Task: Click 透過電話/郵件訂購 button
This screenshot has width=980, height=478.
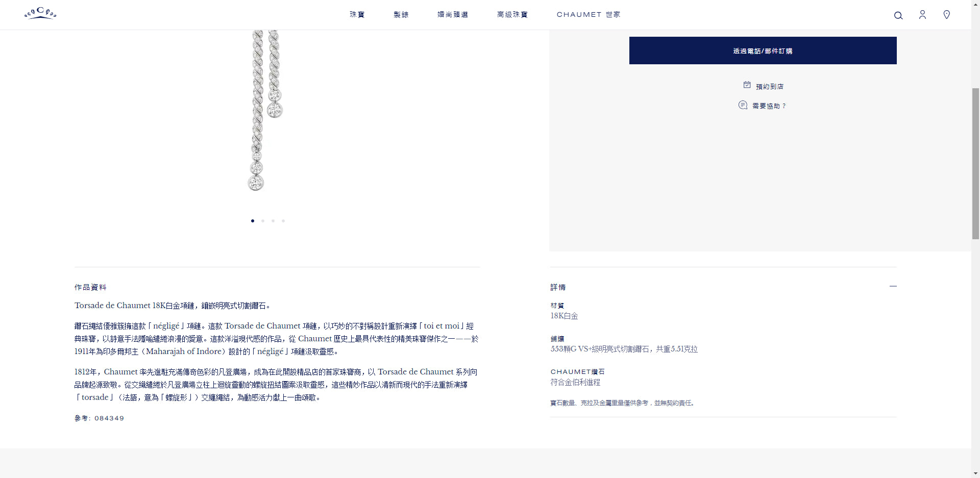Action: [x=763, y=51]
